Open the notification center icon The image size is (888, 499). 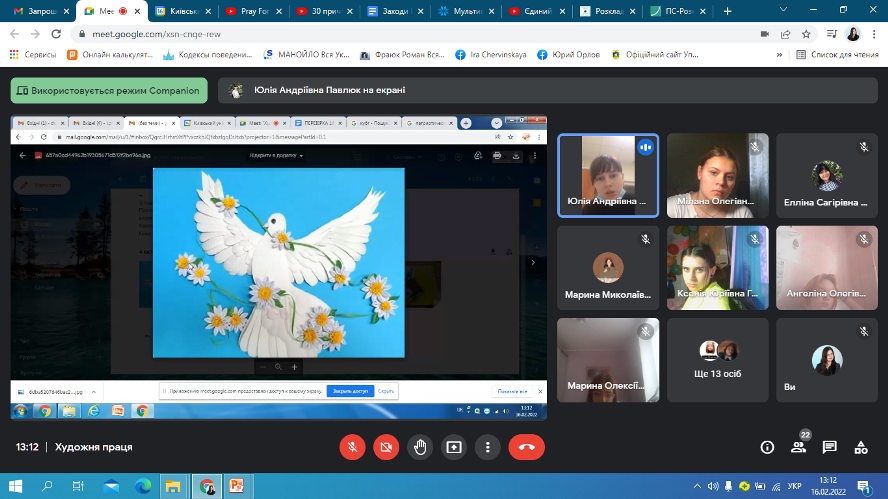(864, 486)
